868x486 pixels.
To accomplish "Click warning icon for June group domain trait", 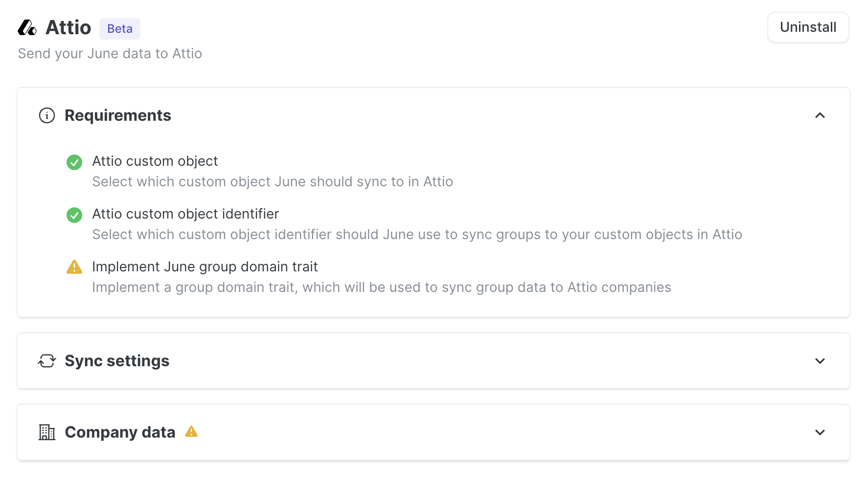I will (x=74, y=267).
